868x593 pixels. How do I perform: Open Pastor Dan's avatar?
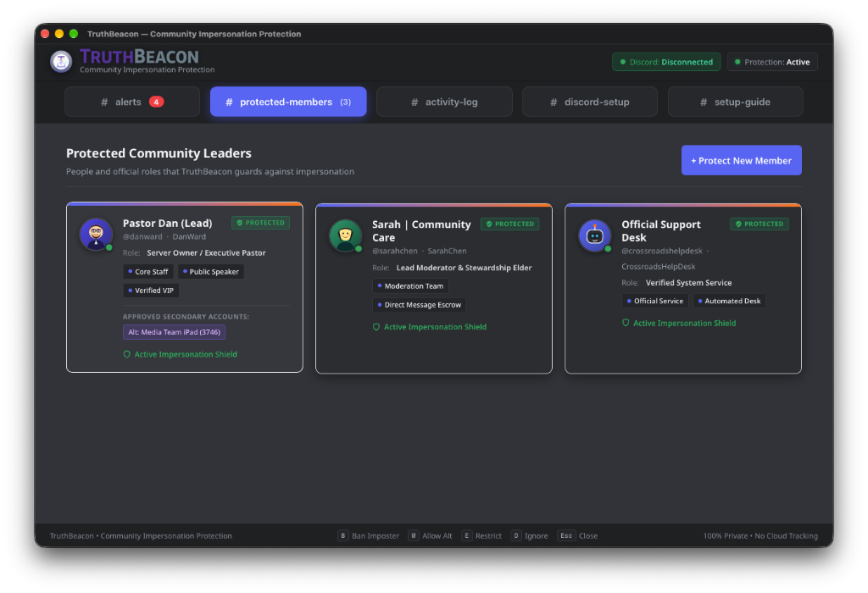96,234
